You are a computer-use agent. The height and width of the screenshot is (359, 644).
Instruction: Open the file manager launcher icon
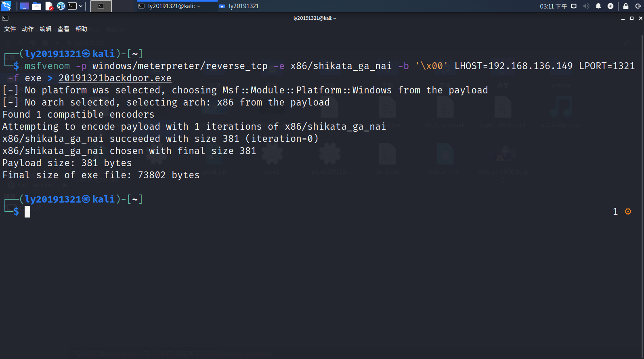pos(37,6)
